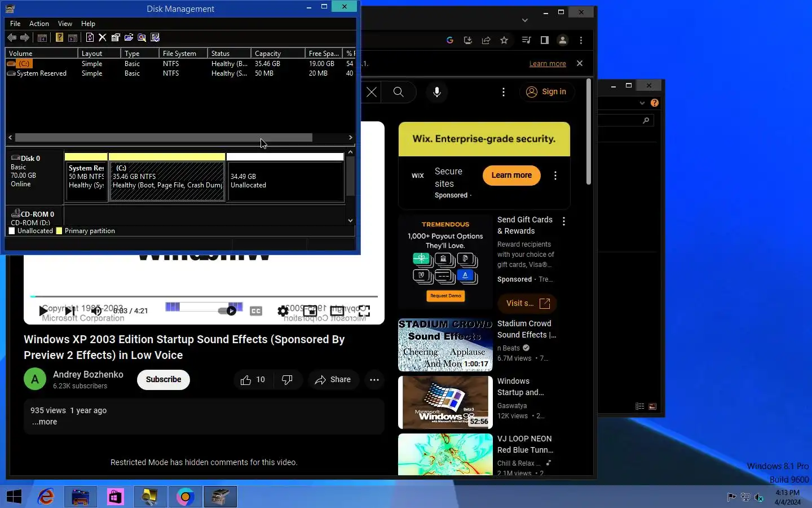The image size is (812, 508).
Task: Toggle the console tree pane icon
Action: (42, 38)
